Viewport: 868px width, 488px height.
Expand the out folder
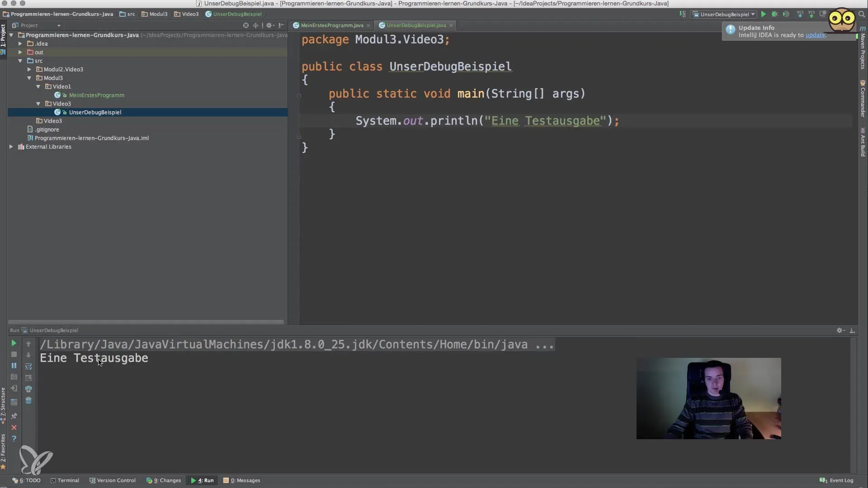coord(20,52)
